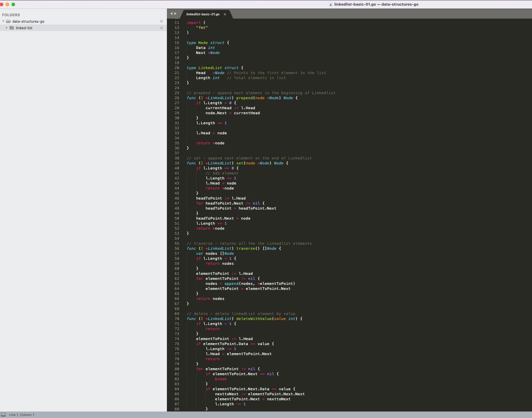This screenshot has height=418, width=532.
Task: Click the FOLDERS header in the sidebar
Action: pyautogui.click(x=12, y=15)
